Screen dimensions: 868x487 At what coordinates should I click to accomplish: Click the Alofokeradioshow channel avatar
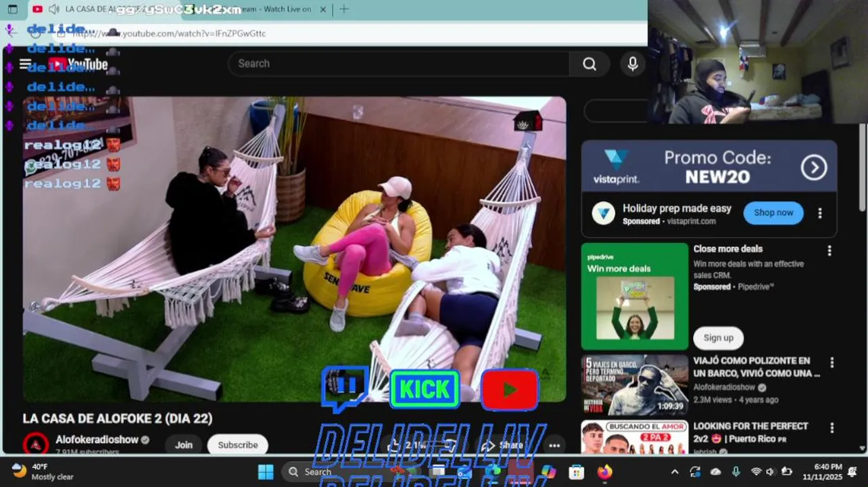(x=36, y=444)
